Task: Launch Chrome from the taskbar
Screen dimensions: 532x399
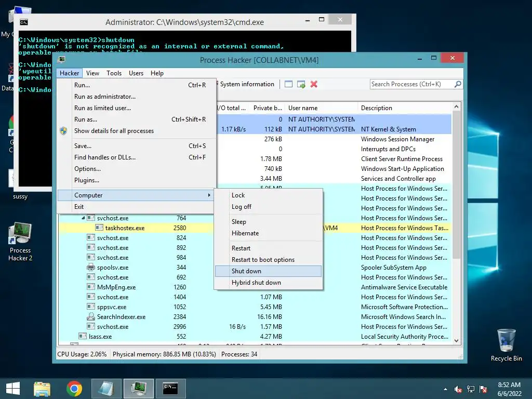Action: (74, 389)
